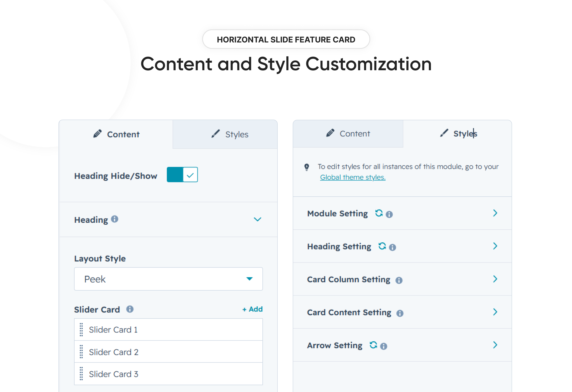Click reset icon beside Arrow Setting

373,345
